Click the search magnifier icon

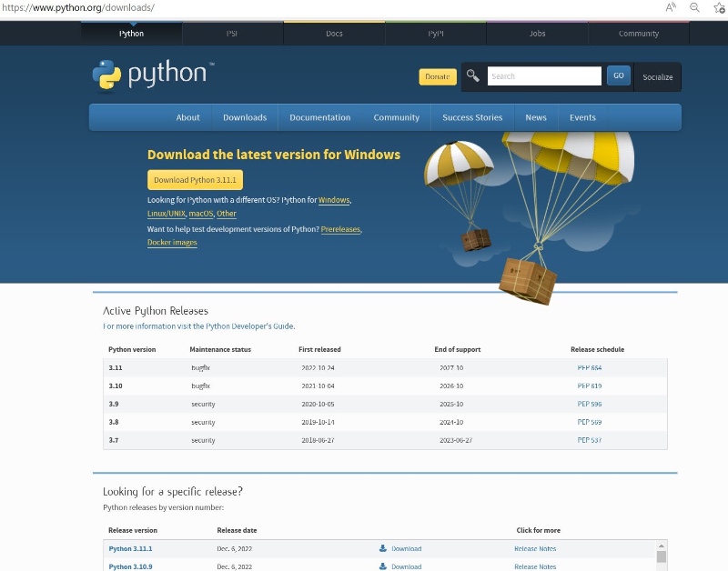click(472, 75)
